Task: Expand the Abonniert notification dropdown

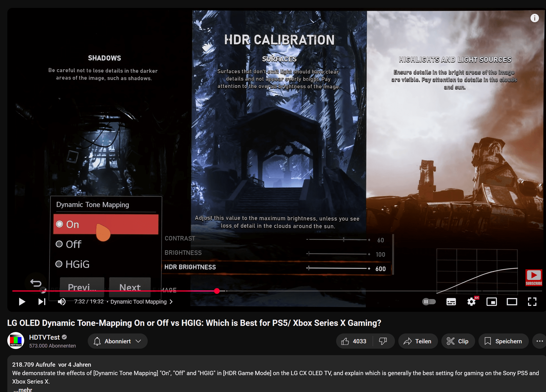Action: click(x=118, y=341)
